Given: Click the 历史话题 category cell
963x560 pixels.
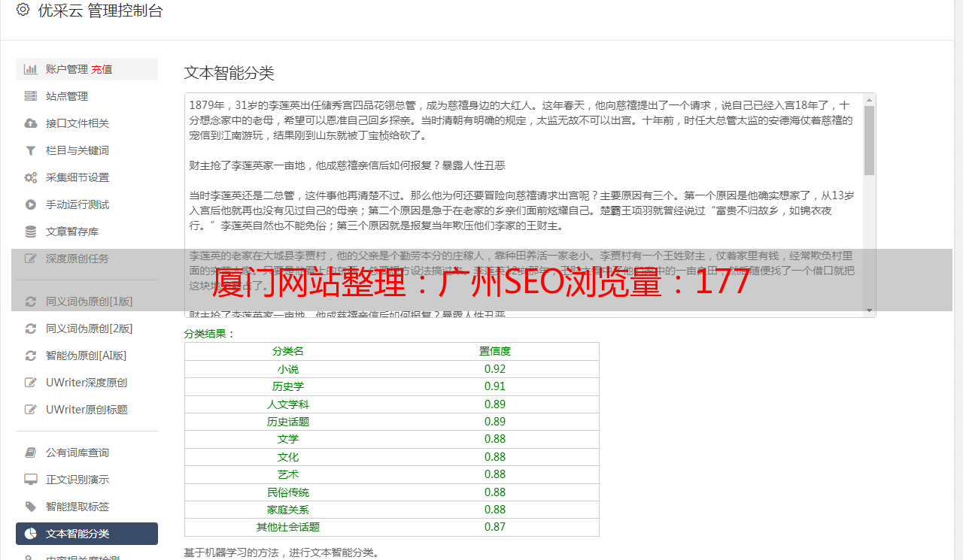Looking at the screenshot, I should point(288,422).
